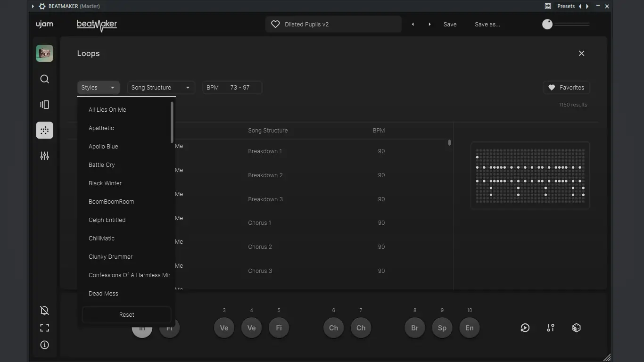
Task: Adjust the master volume slider knob
Action: (547, 25)
